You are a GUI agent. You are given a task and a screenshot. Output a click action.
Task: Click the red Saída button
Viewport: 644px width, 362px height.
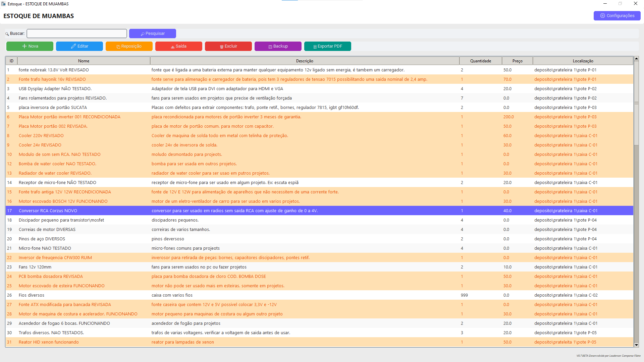[178, 46]
